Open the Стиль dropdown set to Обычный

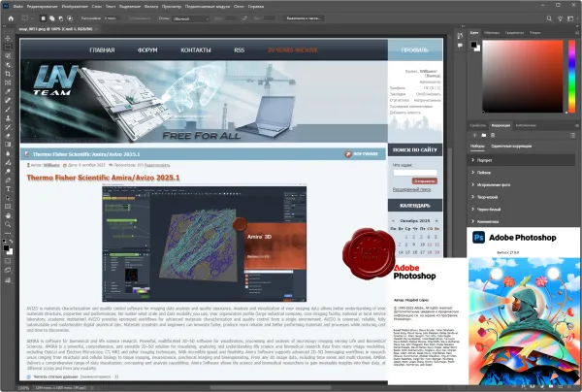point(191,18)
